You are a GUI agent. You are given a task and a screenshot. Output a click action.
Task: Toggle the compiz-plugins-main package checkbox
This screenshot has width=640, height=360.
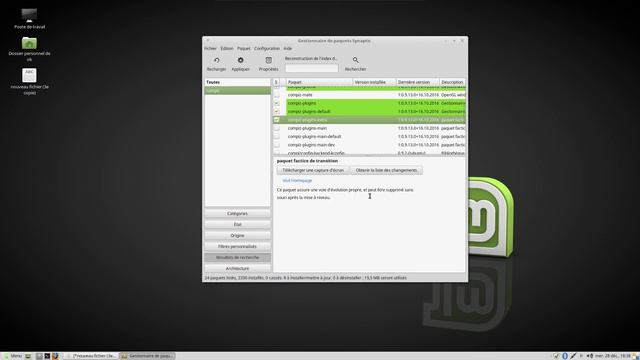coord(277,128)
